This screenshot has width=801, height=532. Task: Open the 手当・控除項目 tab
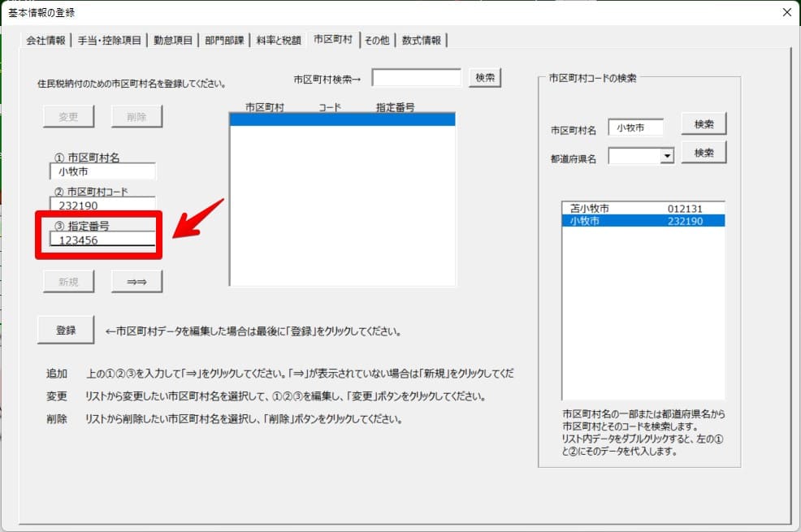pyautogui.click(x=110, y=40)
